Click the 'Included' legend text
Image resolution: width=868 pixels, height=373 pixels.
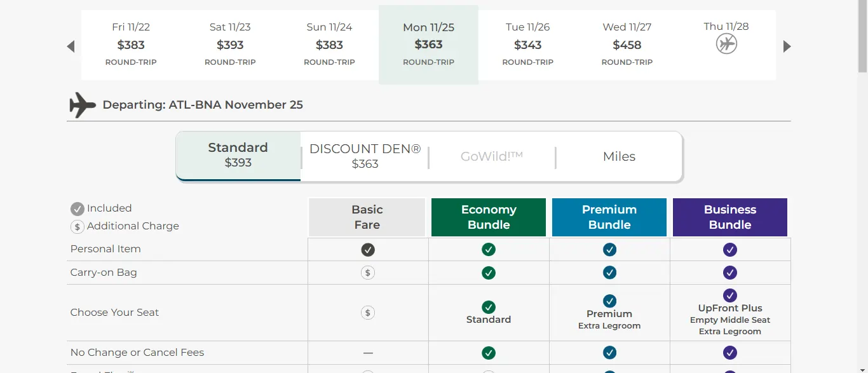pos(109,208)
